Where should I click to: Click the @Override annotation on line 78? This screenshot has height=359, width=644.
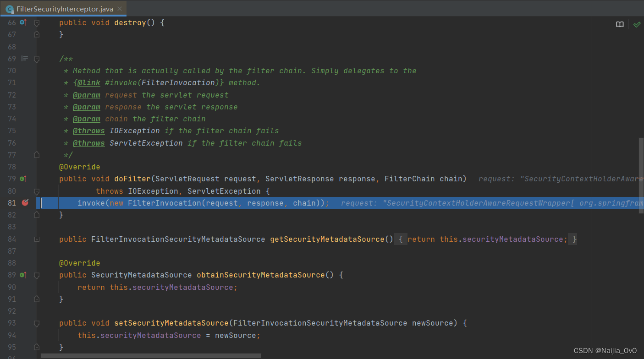tap(80, 167)
